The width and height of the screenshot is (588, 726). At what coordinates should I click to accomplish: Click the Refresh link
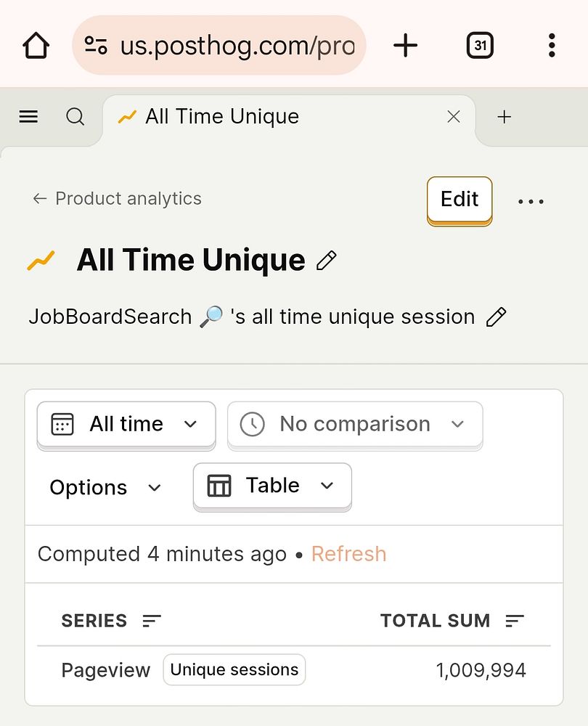point(348,554)
